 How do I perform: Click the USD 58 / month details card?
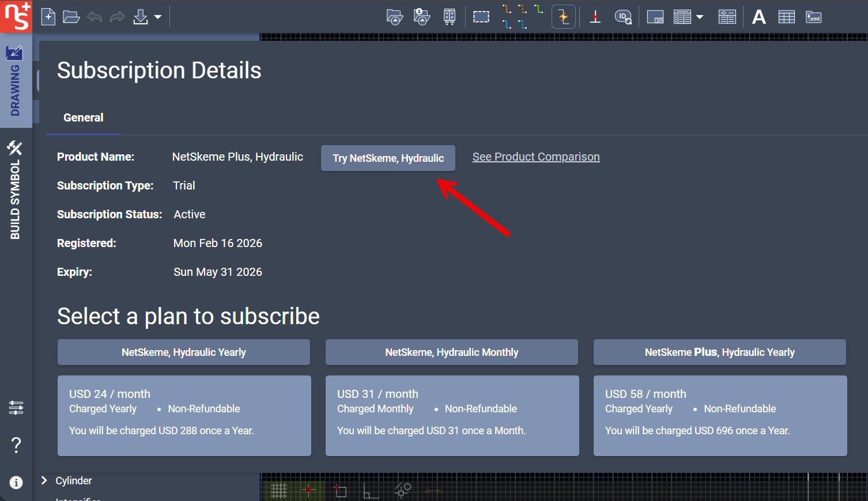pyautogui.click(x=720, y=416)
